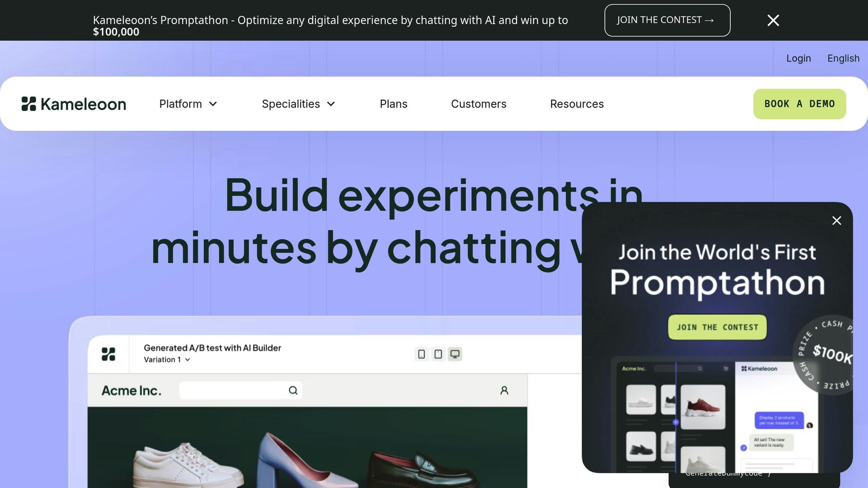Click the Acme Inc. search input field
Image resolution: width=868 pixels, height=488 pixels.
233,390
